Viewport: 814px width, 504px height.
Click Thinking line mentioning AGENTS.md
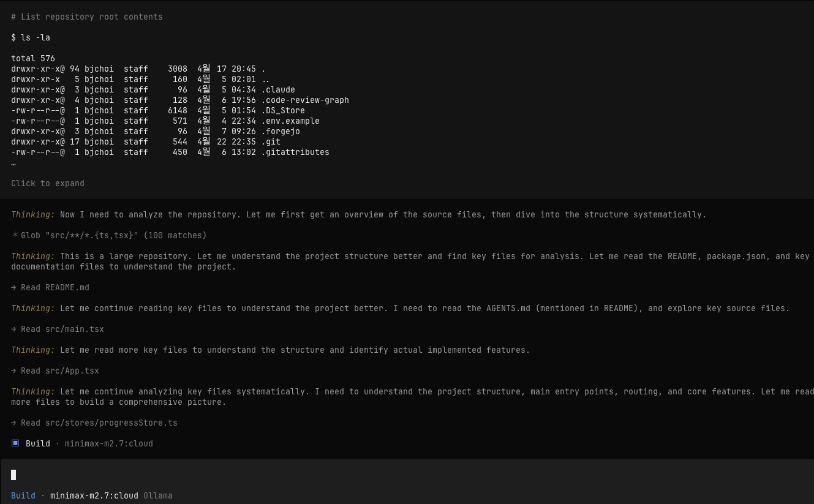[401, 308]
